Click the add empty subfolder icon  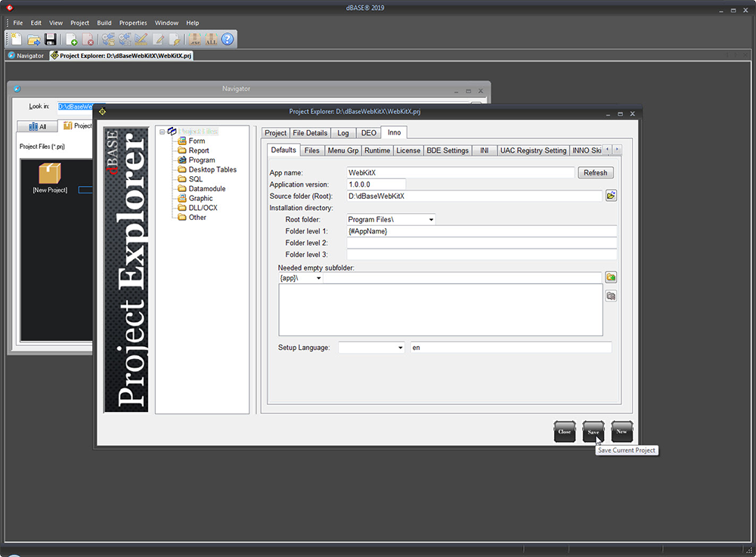pyautogui.click(x=611, y=277)
